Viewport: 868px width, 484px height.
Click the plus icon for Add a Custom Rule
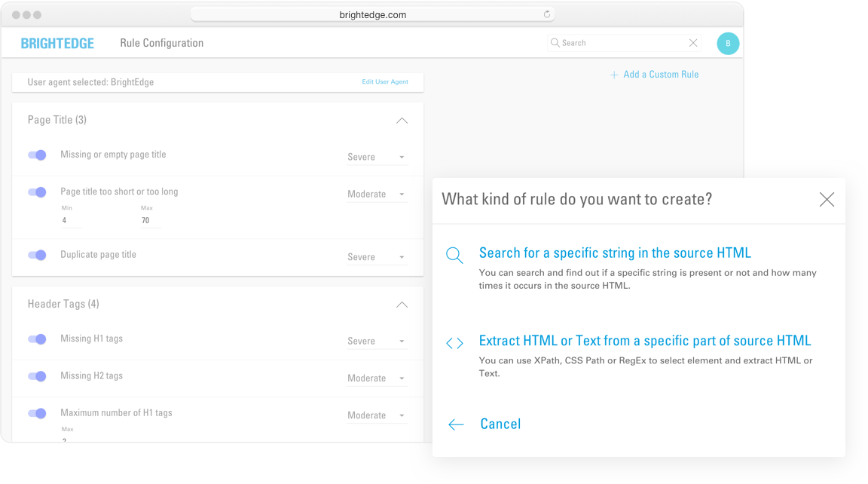(x=614, y=75)
